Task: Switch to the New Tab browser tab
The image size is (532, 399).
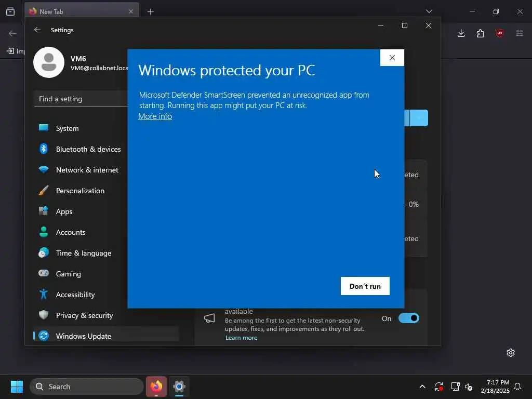Action: click(x=82, y=11)
